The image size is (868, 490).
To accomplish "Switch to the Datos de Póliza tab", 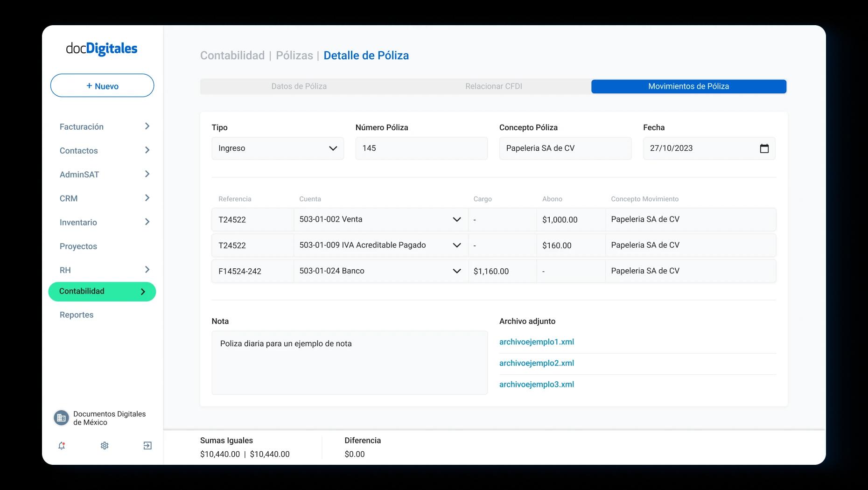I will click(x=299, y=86).
